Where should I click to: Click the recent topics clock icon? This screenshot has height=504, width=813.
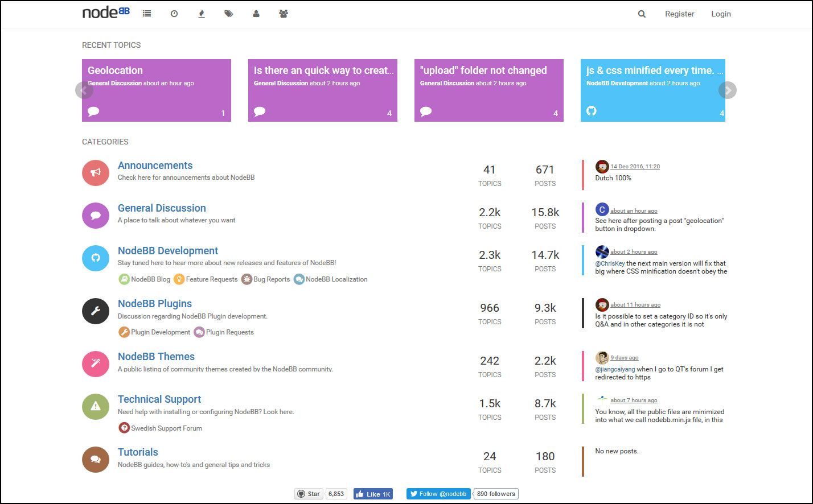pos(174,14)
